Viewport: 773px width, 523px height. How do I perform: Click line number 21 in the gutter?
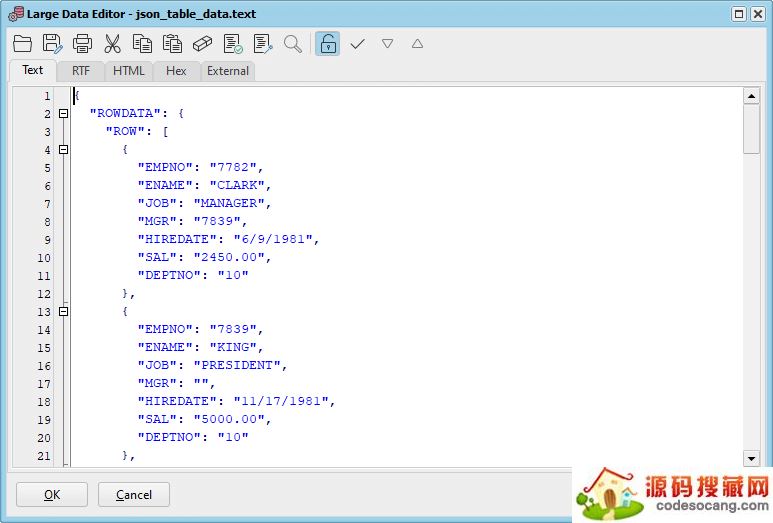coord(44,456)
